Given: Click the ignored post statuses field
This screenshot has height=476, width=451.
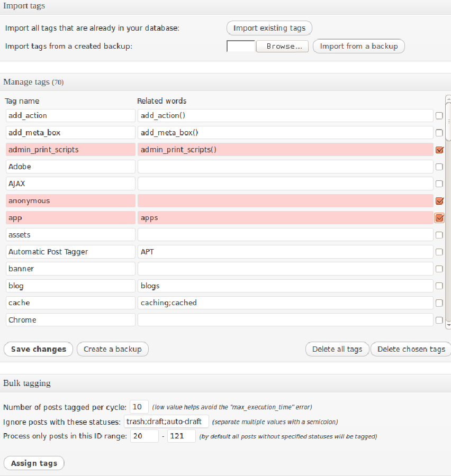Looking at the screenshot, I should pyautogui.click(x=166, y=422).
